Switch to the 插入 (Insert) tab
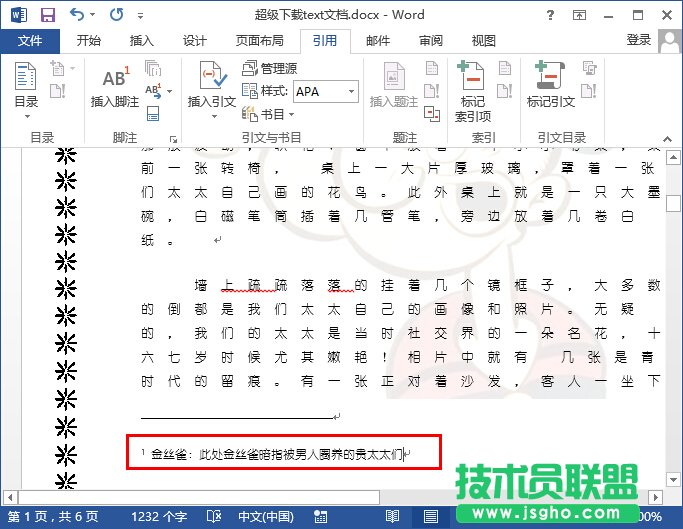Viewport: 683px width, 529px height. click(x=142, y=41)
